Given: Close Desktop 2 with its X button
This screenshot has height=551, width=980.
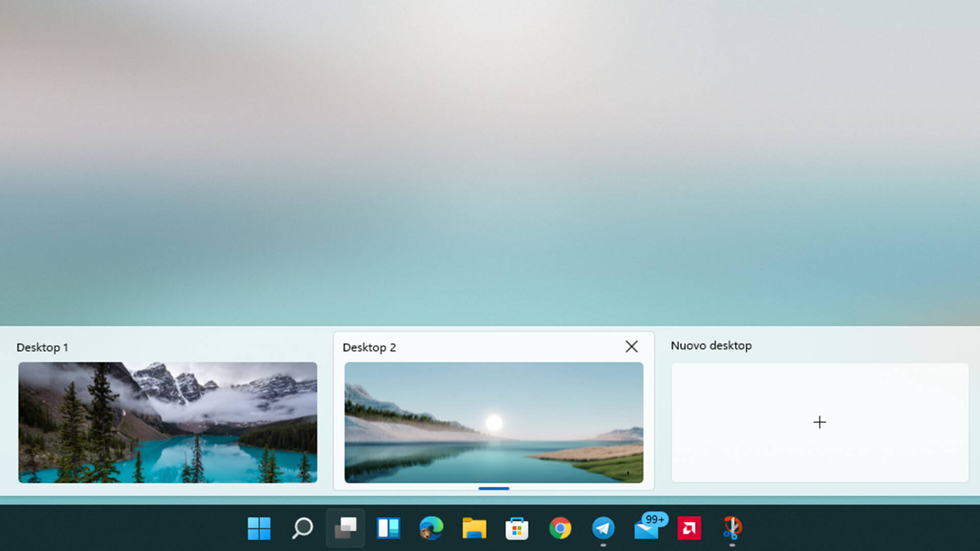Looking at the screenshot, I should (x=631, y=346).
